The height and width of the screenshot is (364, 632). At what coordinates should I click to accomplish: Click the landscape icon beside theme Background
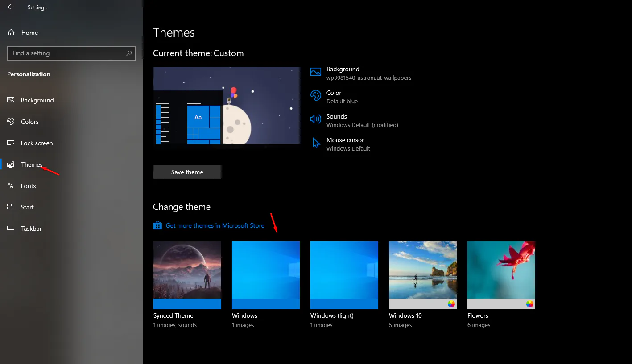pyautogui.click(x=316, y=72)
